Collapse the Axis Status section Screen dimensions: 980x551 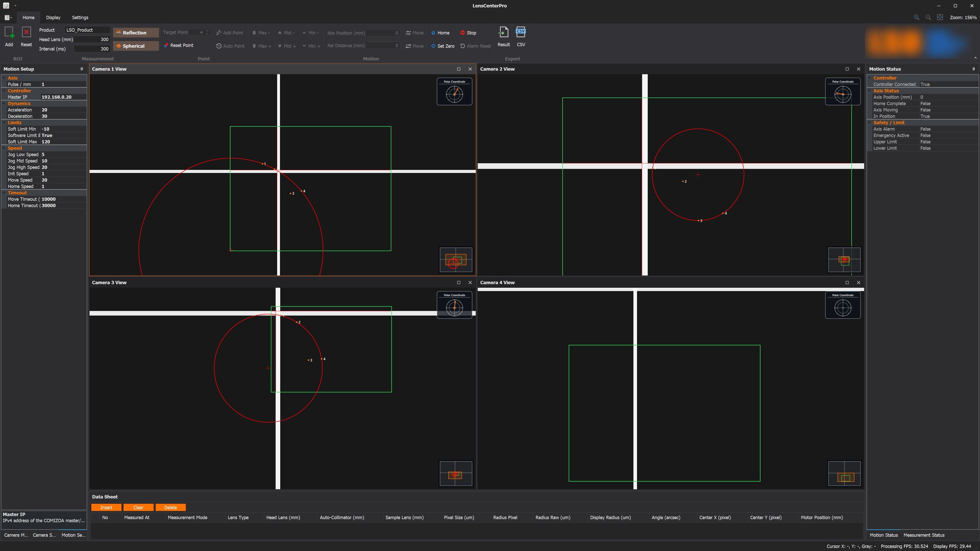[x=870, y=91]
